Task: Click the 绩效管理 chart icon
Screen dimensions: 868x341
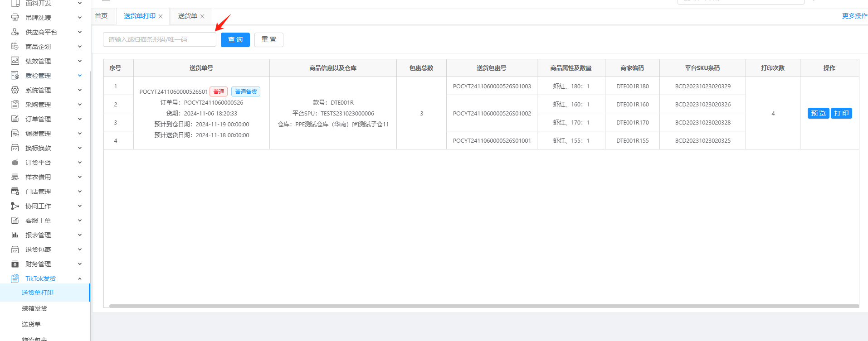Action: 15,61
